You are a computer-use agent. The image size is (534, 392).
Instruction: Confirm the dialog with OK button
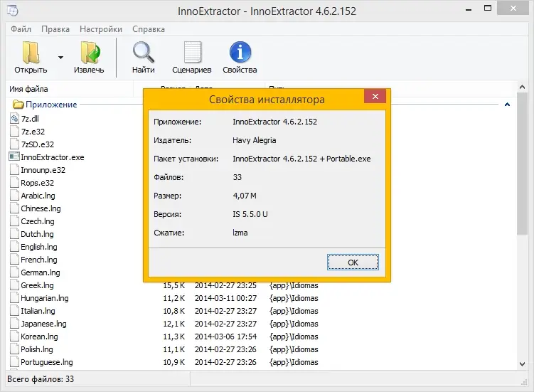tap(353, 262)
